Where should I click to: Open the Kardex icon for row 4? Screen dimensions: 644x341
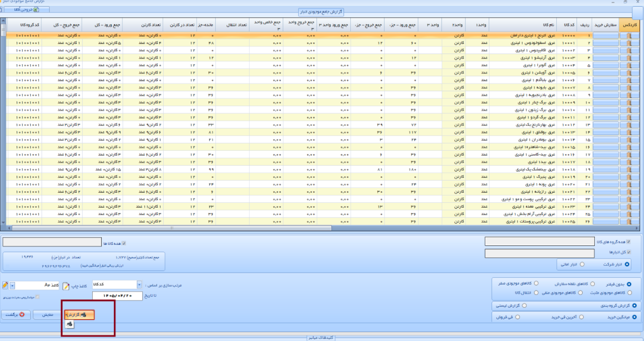coord(629,58)
